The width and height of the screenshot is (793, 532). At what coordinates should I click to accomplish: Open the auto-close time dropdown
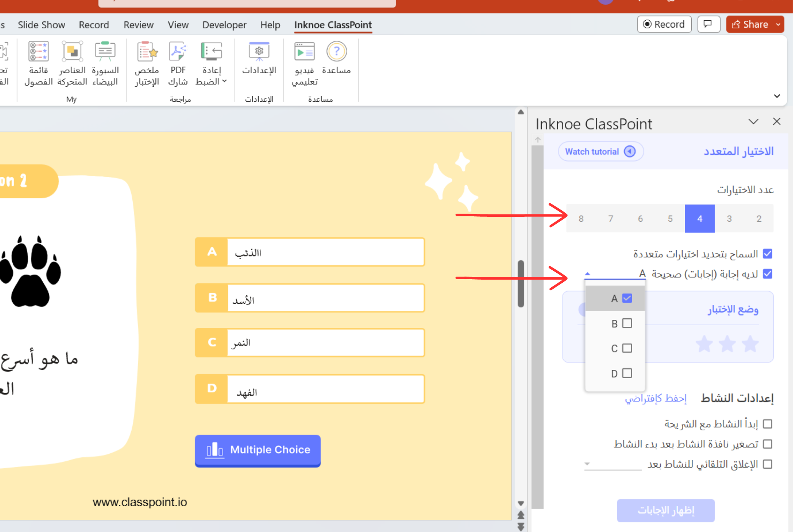pos(613,464)
